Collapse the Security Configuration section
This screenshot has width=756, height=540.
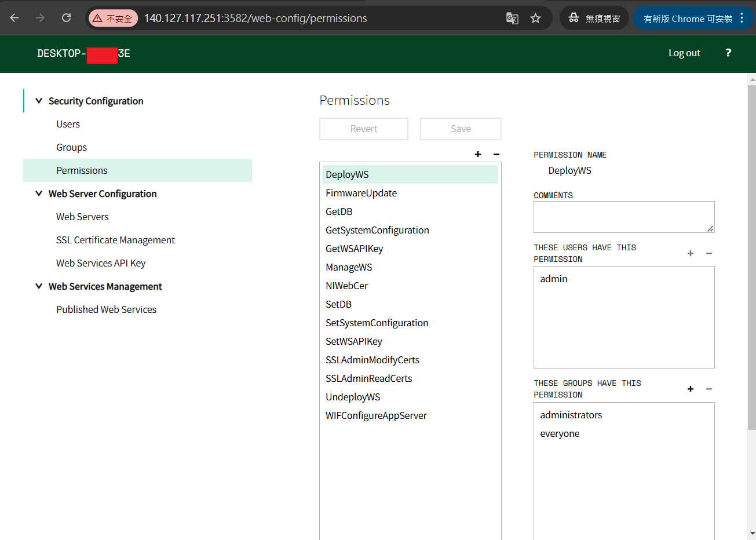point(39,101)
